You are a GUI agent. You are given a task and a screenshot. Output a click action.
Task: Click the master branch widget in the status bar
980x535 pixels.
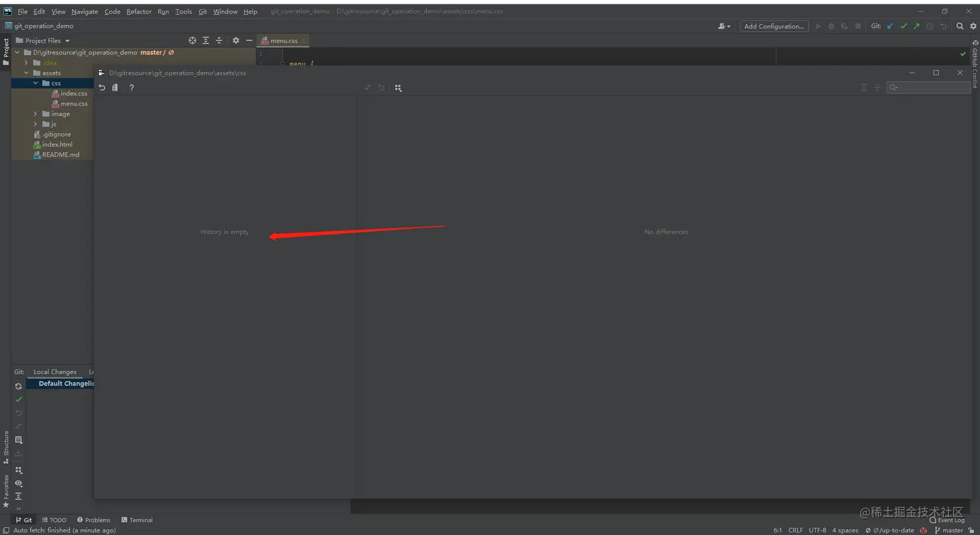click(949, 530)
